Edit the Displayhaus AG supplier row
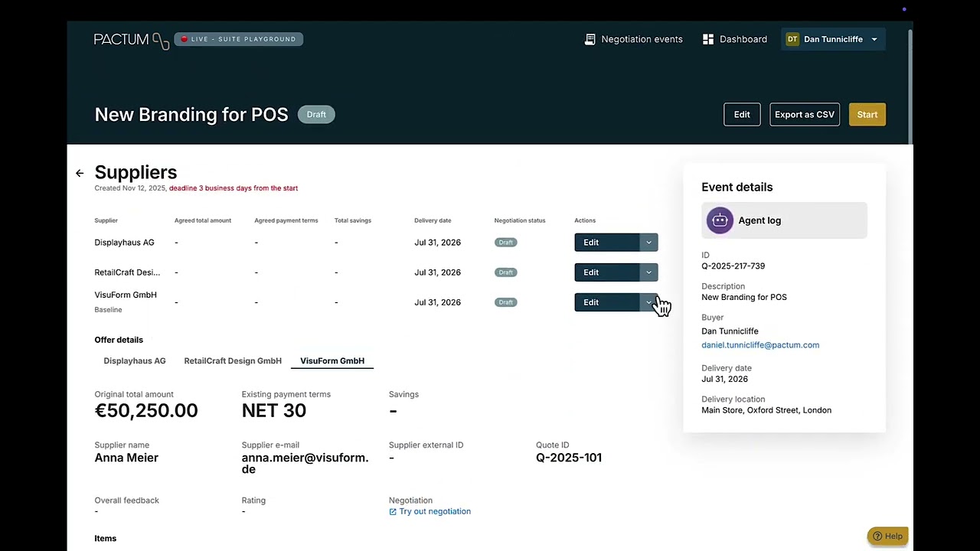The height and width of the screenshot is (551, 980). click(x=607, y=243)
